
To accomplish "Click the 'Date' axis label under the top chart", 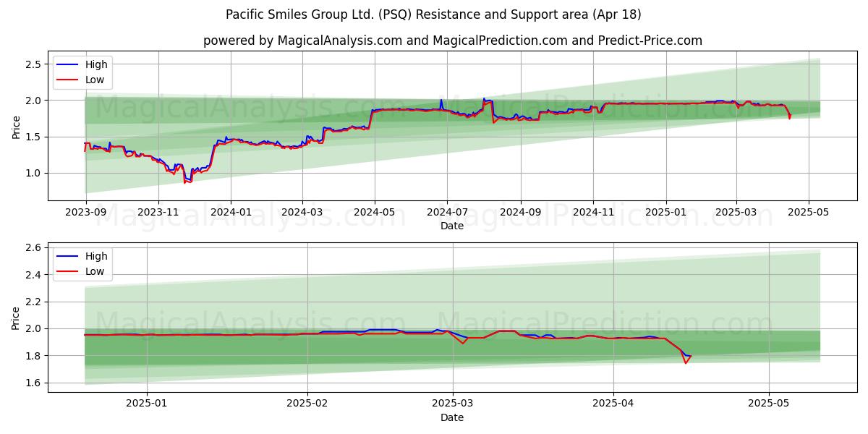I will pyautogui.click(x=452, y=226).
